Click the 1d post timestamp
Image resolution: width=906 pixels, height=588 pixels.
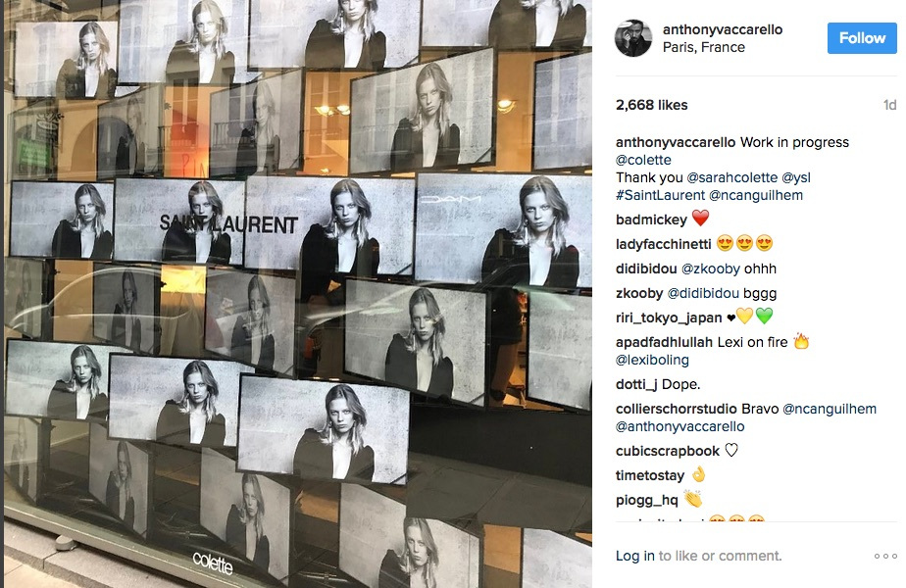point(890,105)
